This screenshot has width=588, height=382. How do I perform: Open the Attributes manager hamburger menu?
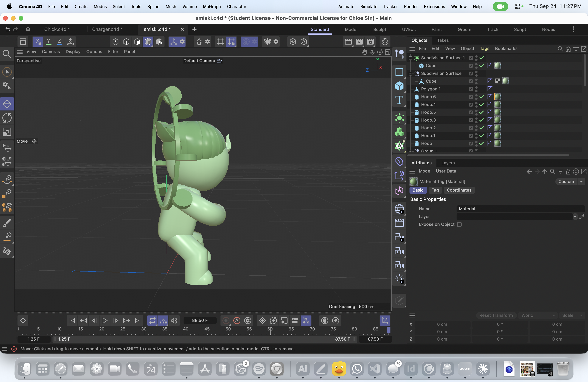coord(412,171)
